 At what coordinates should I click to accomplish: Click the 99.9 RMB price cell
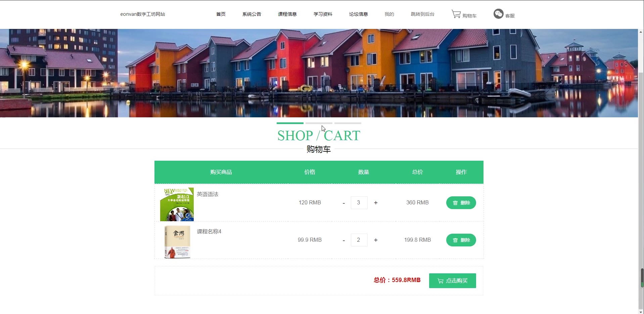[x=310, y=240]
